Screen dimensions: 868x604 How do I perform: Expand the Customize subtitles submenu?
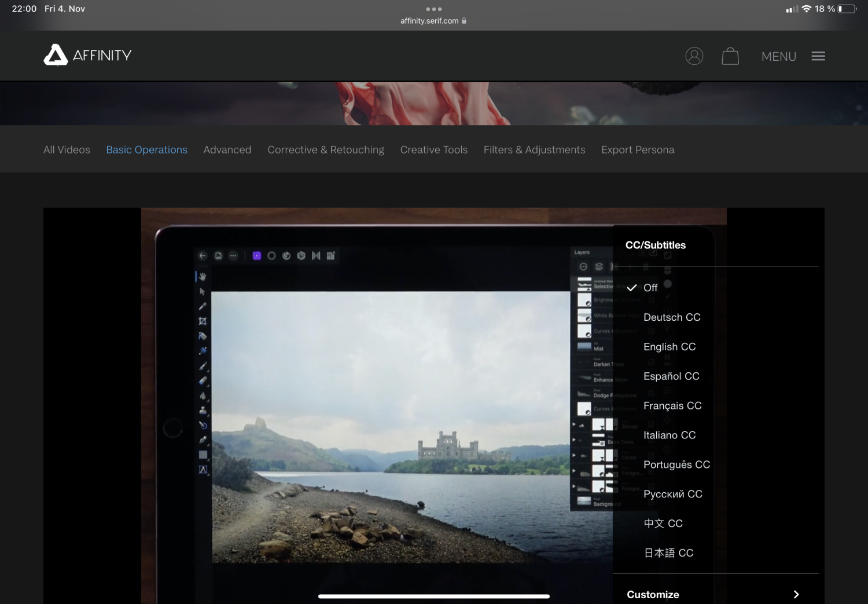pos(715,594)
